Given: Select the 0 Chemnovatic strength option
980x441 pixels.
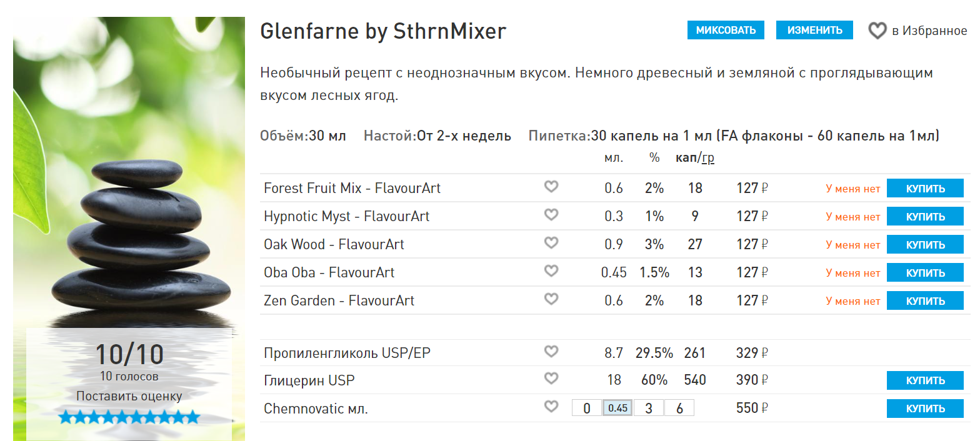Looking at the screenshot, I should [587, 409].
